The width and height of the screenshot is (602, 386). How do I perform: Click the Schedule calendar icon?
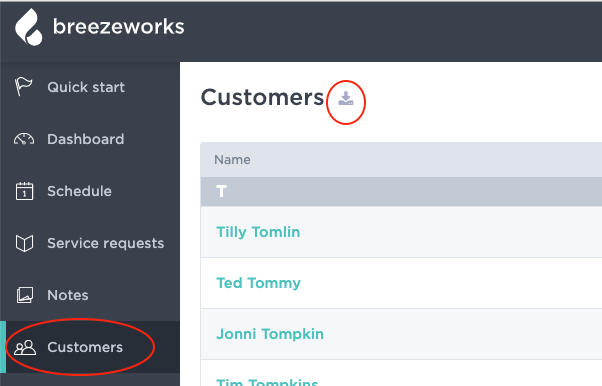(24, 191)
